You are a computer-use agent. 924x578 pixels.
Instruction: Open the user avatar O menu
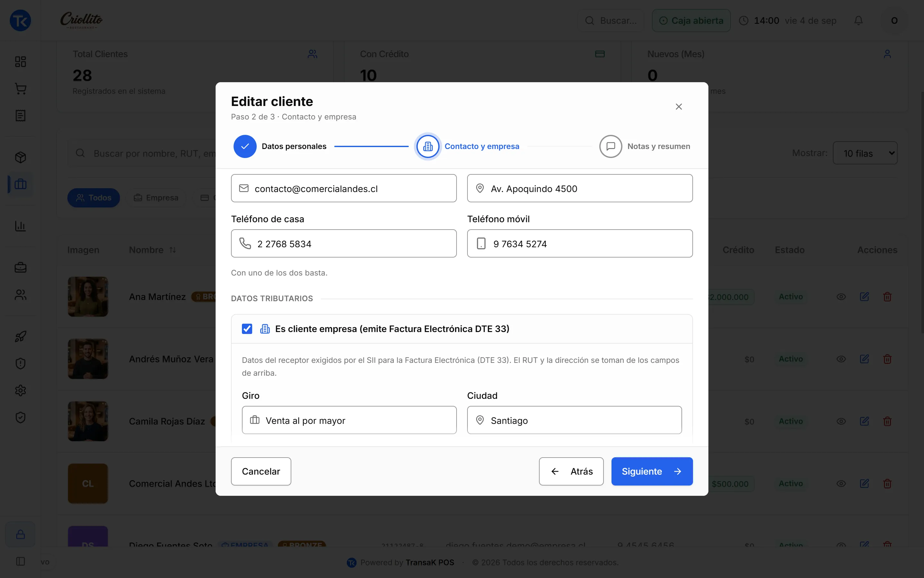[894, 20]
